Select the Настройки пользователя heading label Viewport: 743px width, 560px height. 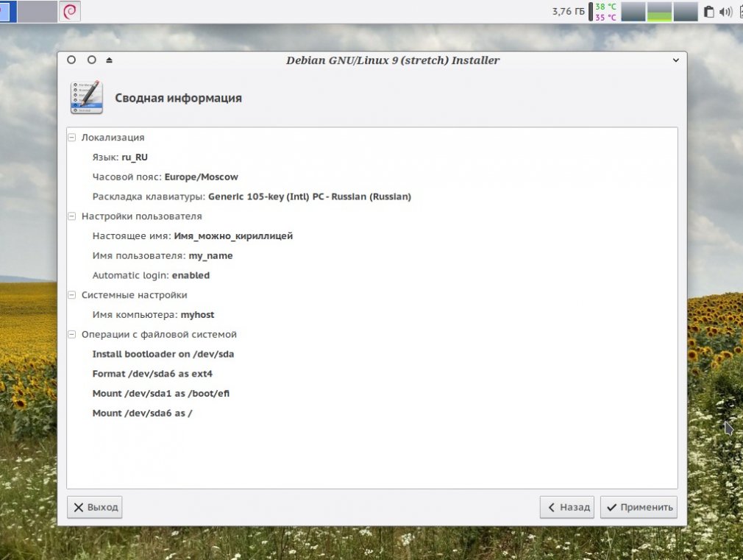pyautogui.click(x=142, y=216)
